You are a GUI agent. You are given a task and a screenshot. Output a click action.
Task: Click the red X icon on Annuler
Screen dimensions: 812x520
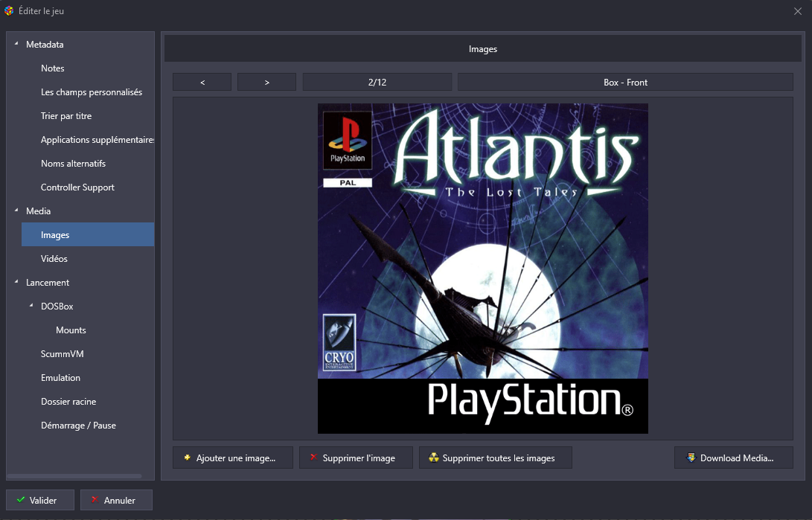click(x=95, y=500)
